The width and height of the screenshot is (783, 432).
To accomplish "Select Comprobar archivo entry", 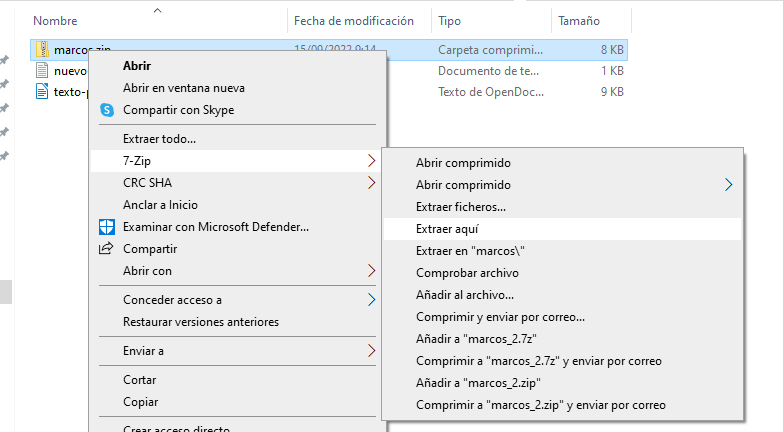I will (x=467, y=273).
